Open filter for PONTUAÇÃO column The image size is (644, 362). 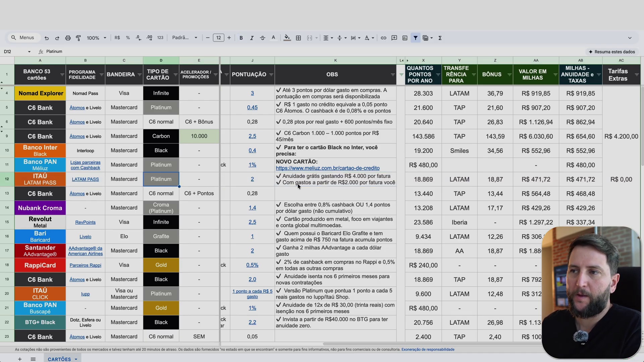[271, 74]
